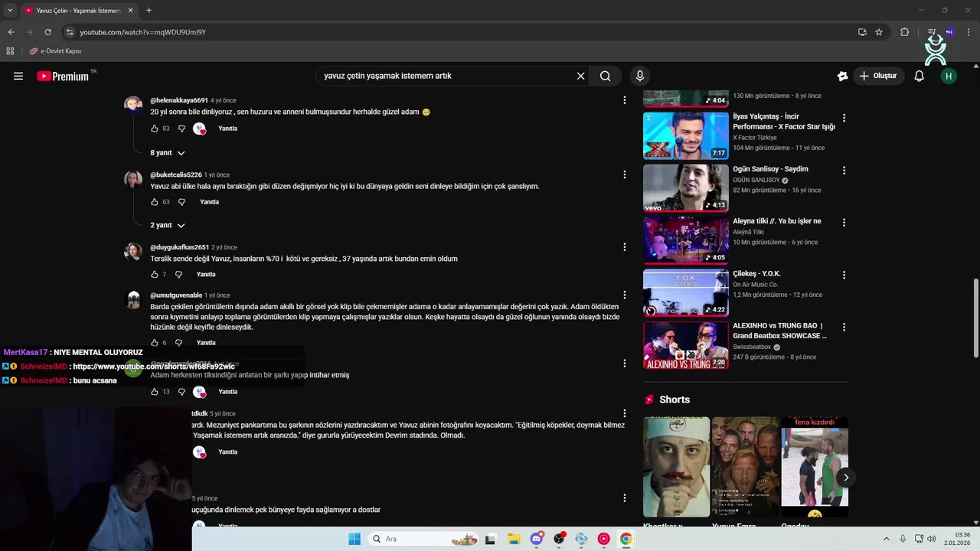Open the Chrome extensions puzzle icon
The image size is (980, 551).
pyautogui.click(x=904, y=32)
